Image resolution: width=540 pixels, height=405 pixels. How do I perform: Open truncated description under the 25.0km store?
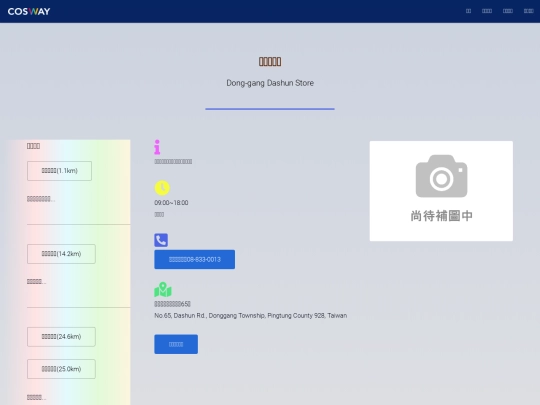pos(37,397)
